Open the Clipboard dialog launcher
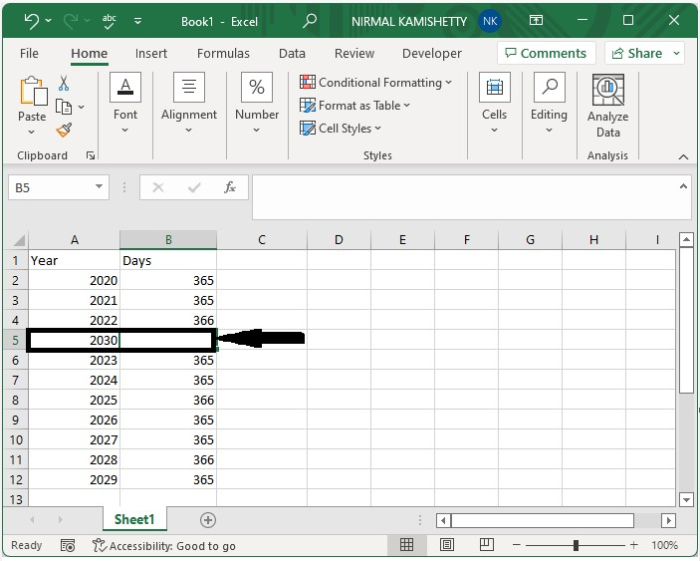The width and height of the screenshot is (700, 561). click(91, 155)
